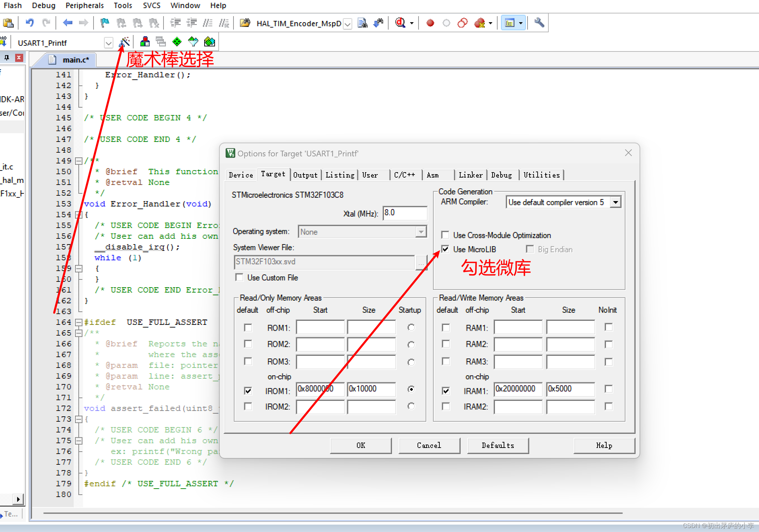
Task: Open the Peripherals menu
Action: tap(84, 5)
